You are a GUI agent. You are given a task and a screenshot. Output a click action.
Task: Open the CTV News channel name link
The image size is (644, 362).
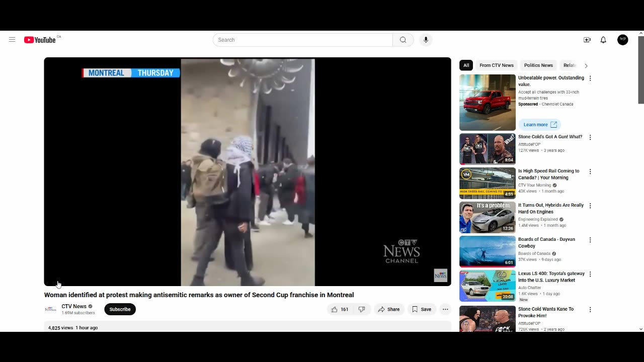click(x=74, y=306)
